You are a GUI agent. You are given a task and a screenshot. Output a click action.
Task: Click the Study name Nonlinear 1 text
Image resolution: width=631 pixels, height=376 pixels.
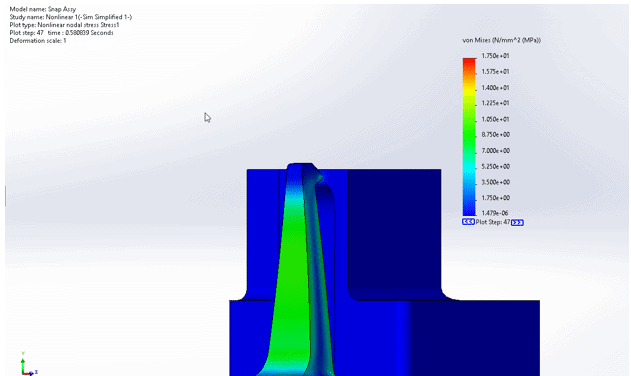[x=70, y=17]
